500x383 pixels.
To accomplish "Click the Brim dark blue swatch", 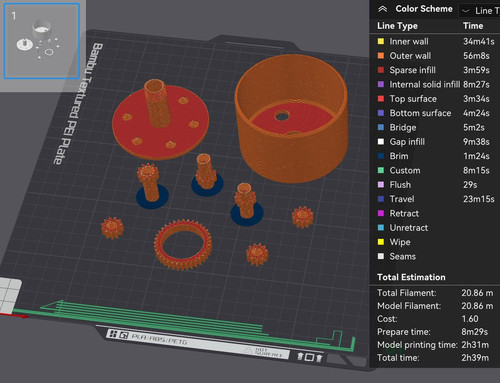I will (x=381, y=156).
